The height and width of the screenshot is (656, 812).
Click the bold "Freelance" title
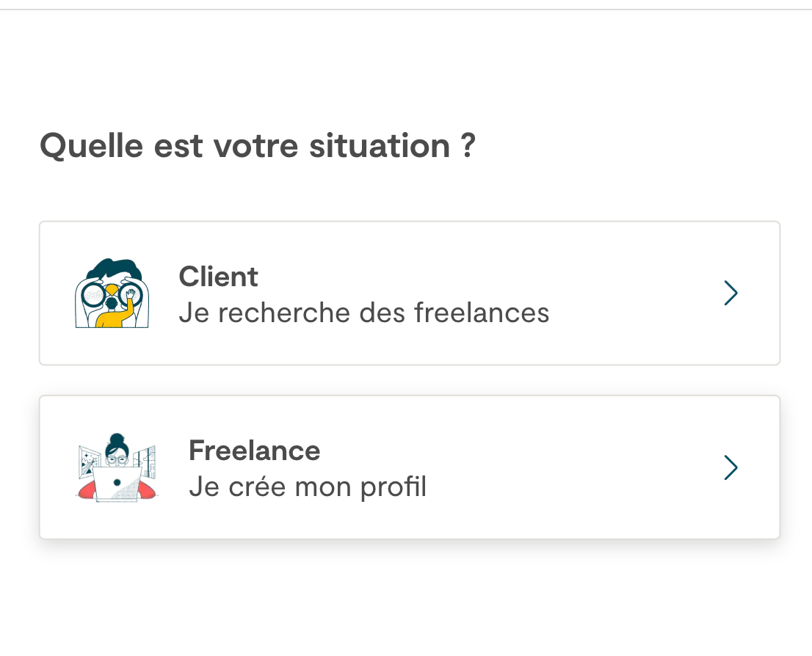tap(255, 450)
